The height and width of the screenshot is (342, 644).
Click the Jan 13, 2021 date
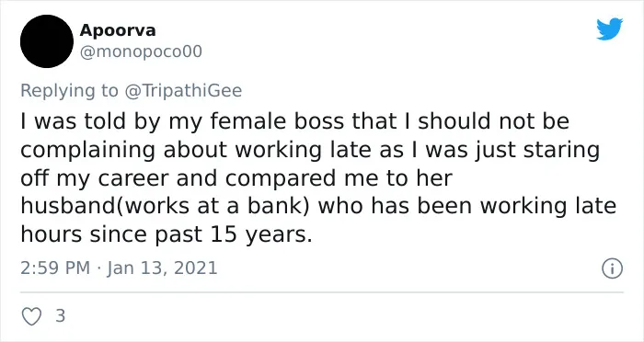click(x=162, y=268)
